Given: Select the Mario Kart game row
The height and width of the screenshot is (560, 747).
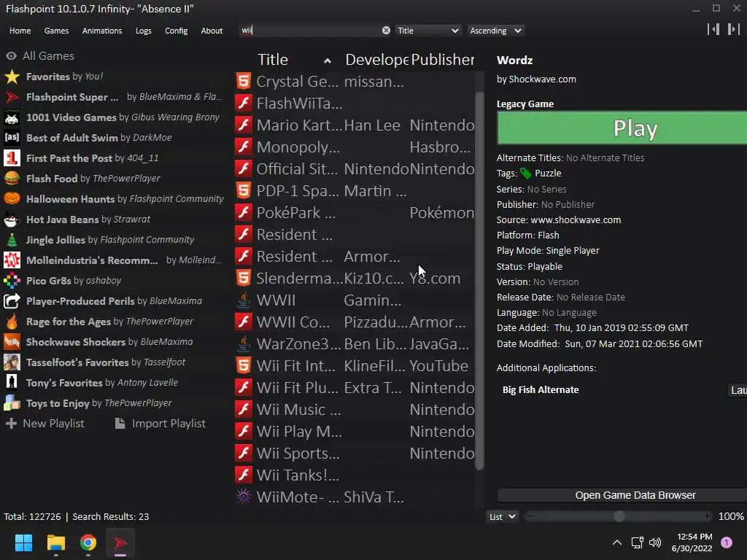Looking at the screenshot, I should point(355,125).
